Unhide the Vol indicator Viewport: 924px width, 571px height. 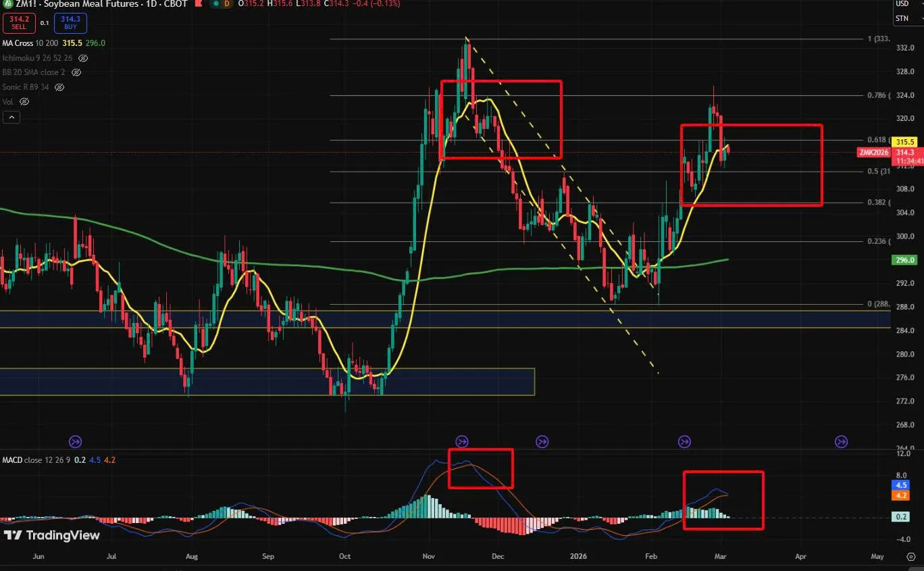(x=24, y=101)
